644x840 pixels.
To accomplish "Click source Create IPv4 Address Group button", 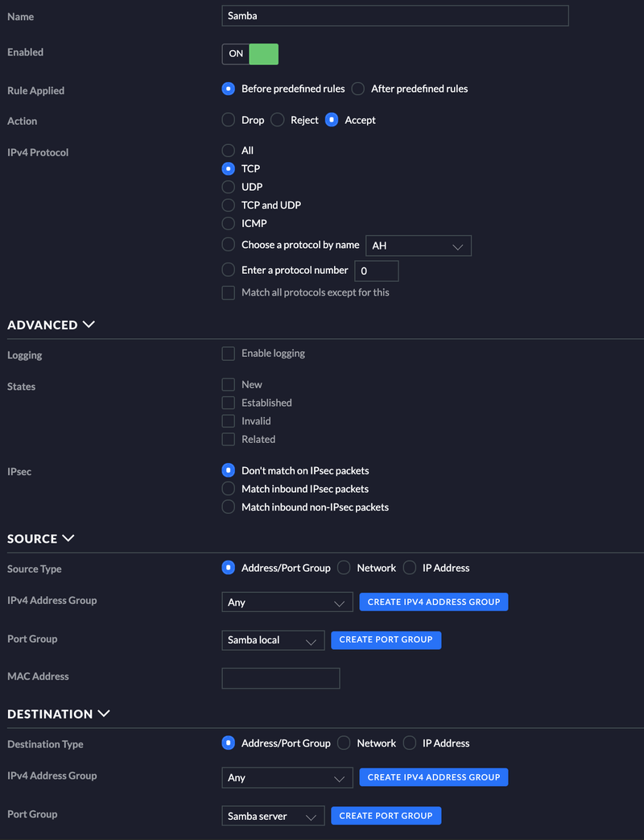I will (x=434, y=602).
